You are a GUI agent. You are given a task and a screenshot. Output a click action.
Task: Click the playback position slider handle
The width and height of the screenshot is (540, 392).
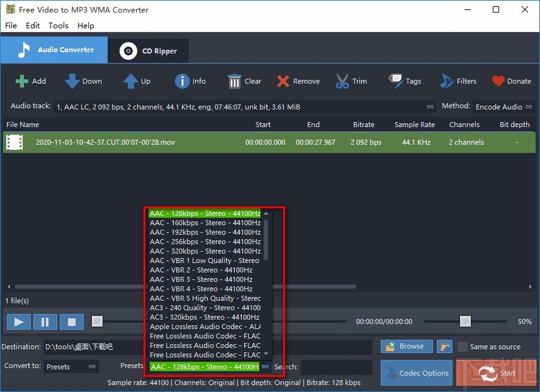tap(97, 322)
